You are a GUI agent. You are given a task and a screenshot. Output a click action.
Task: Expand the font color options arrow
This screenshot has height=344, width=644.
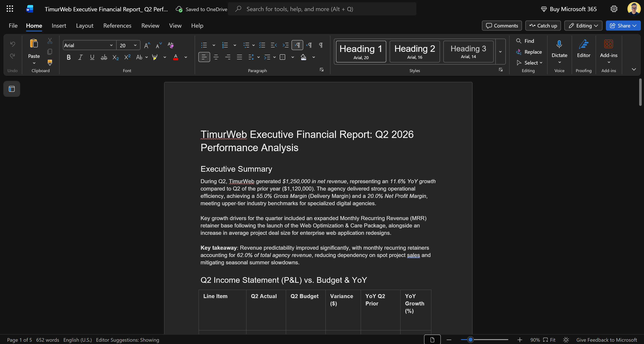(186, 57)
